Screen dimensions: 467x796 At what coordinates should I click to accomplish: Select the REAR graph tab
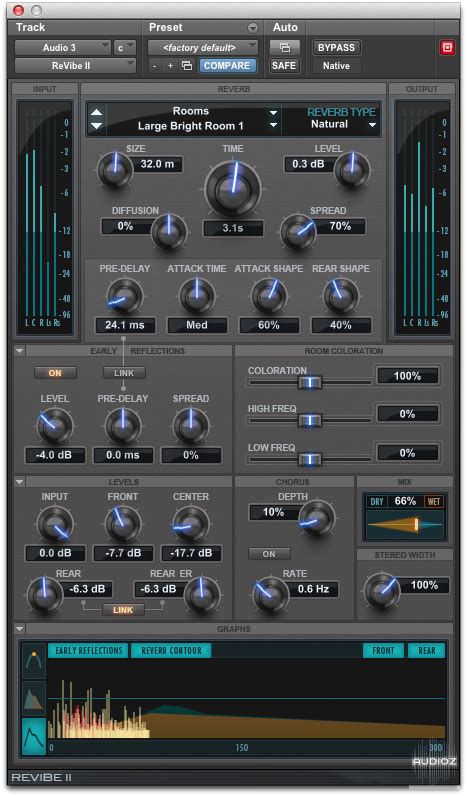pyautogui.click(x=426, y=650)
